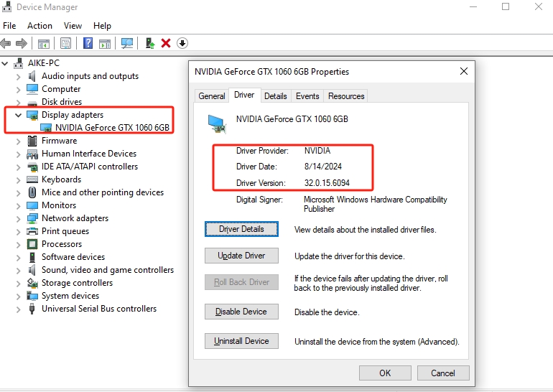This screenshot has height=392, width=553.
Task: Expand the Network adapters category
Action: 18,218
